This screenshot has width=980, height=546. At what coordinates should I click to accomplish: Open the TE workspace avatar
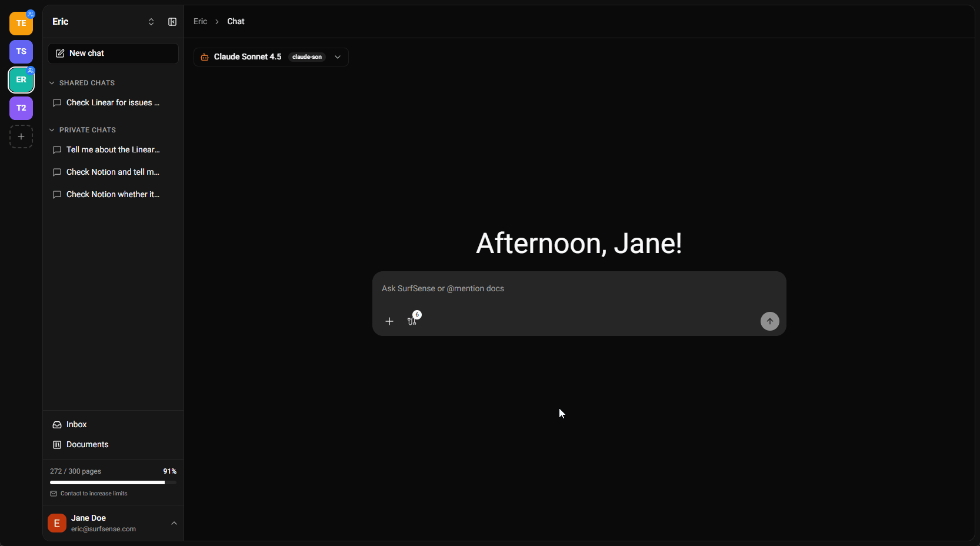click(21, 24)
